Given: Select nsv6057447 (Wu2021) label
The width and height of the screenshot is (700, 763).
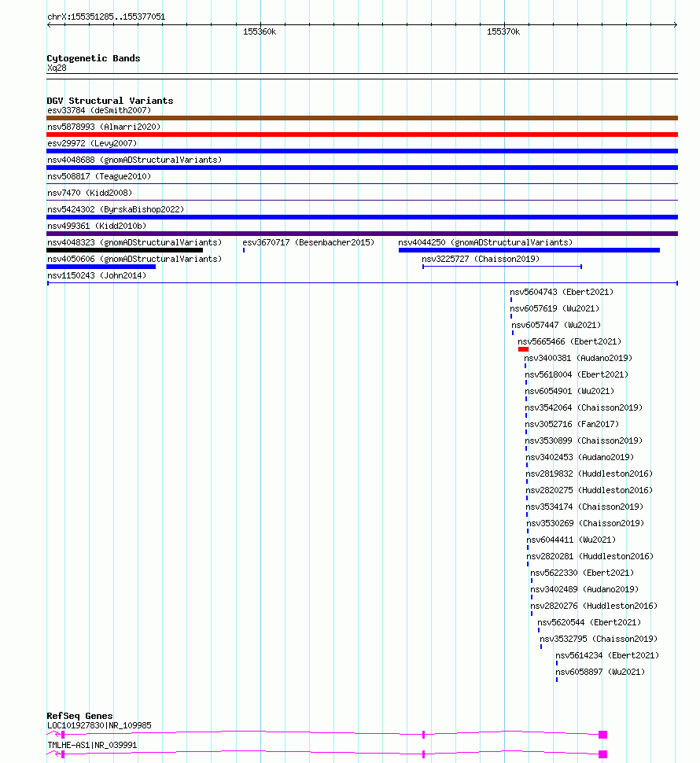Looking at the screenshot, I should point(556,326).
